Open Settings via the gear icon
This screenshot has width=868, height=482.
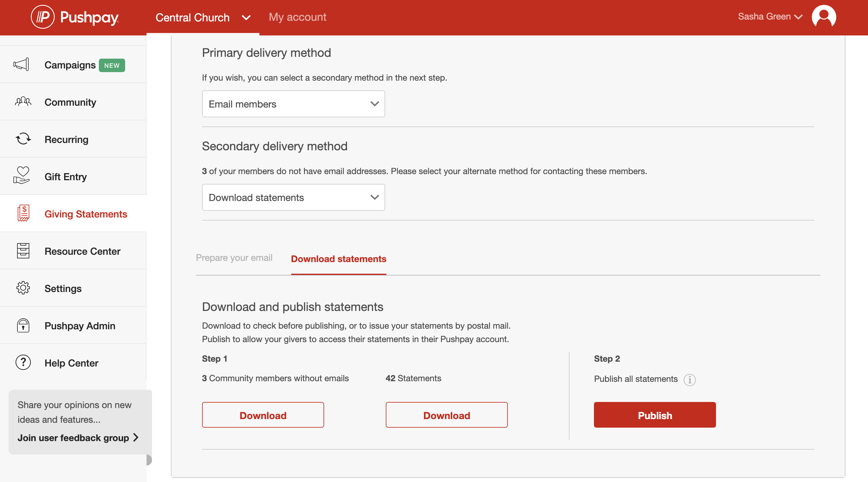tap(23, 288)
